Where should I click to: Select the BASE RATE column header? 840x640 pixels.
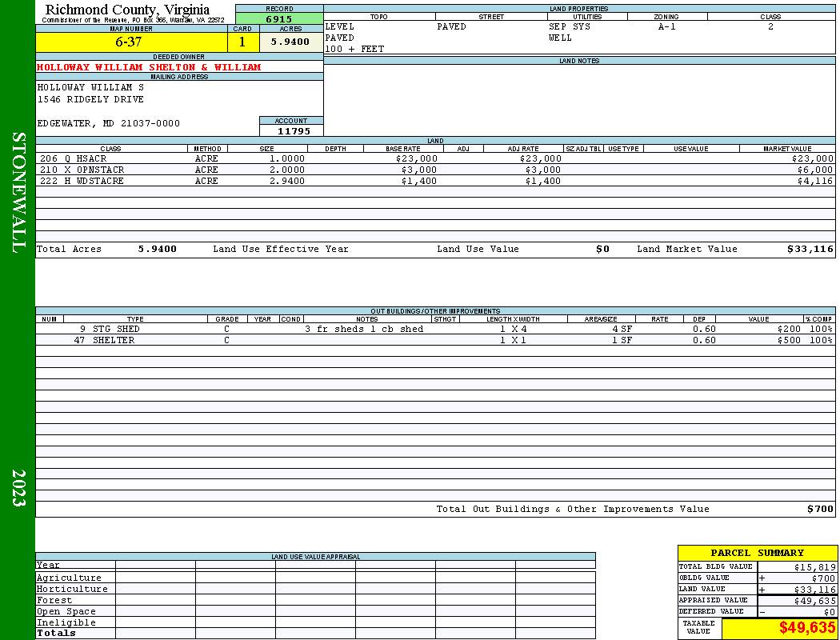coord(403,148)
